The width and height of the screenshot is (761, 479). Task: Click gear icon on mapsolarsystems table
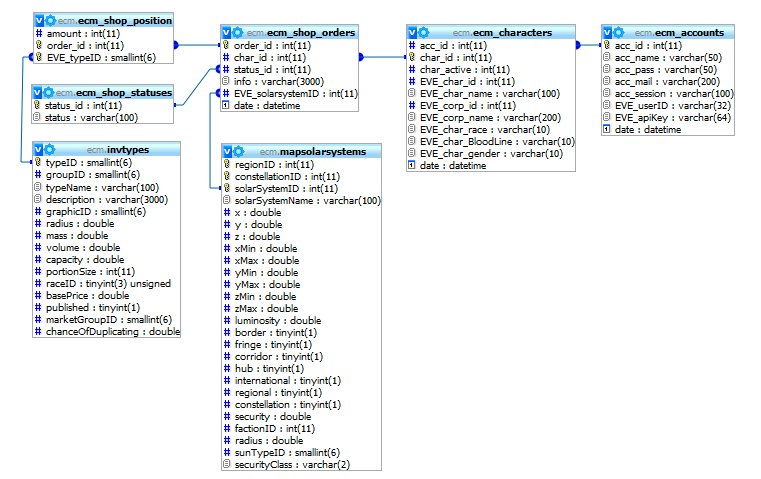238,151
